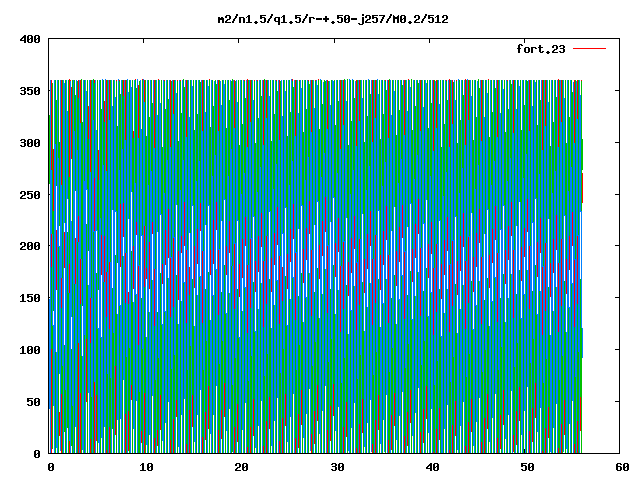Click x-axis label 40

pyautogui.click(x=432, y=467)
